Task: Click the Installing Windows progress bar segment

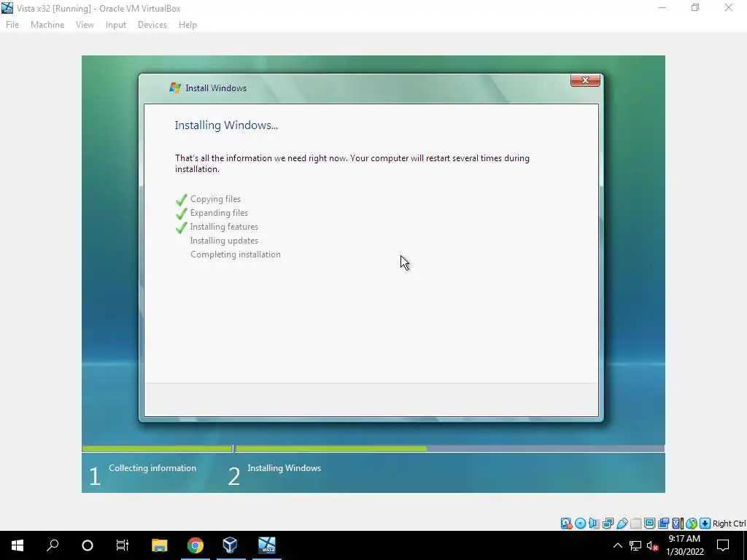Action: (x=449, y=448)
